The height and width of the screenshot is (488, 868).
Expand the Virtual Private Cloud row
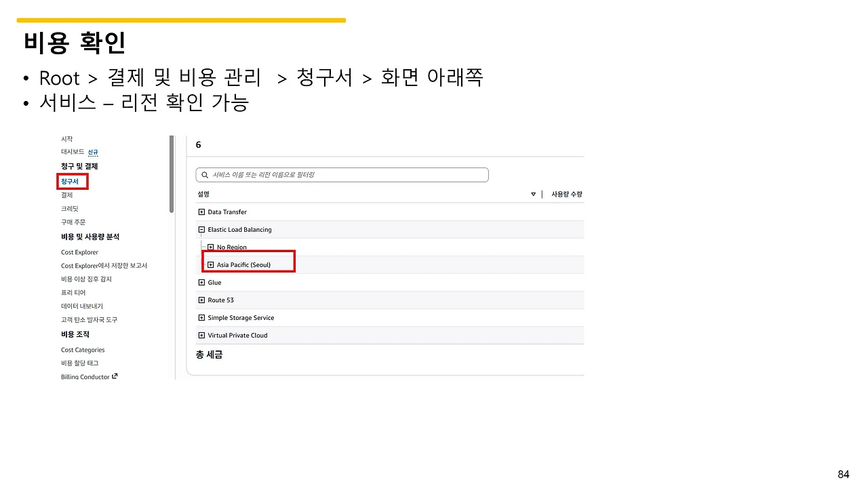point(201,335)
